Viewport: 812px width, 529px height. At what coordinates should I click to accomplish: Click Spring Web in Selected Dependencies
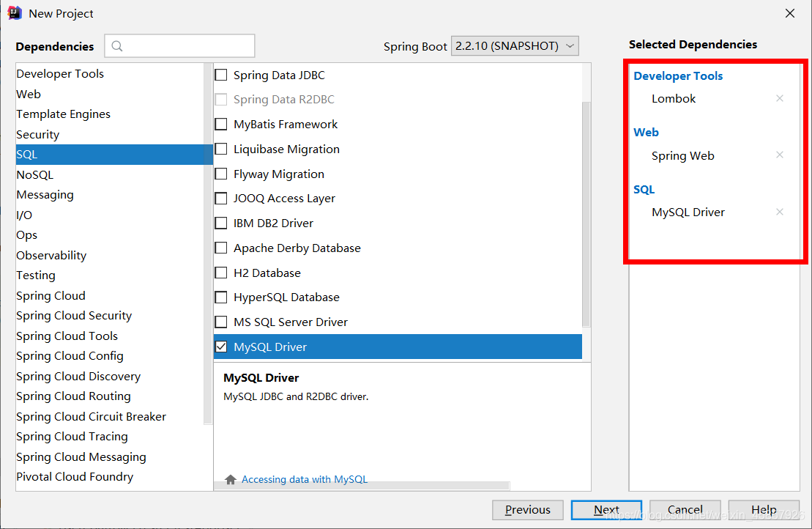click(682, 156)
